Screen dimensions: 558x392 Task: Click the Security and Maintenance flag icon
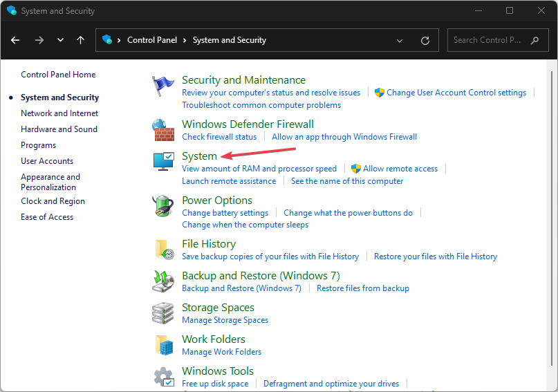pos(163,86)
